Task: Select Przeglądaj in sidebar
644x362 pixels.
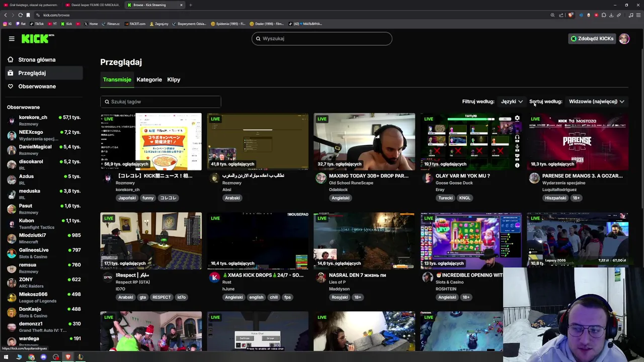Action: (45, 73)
